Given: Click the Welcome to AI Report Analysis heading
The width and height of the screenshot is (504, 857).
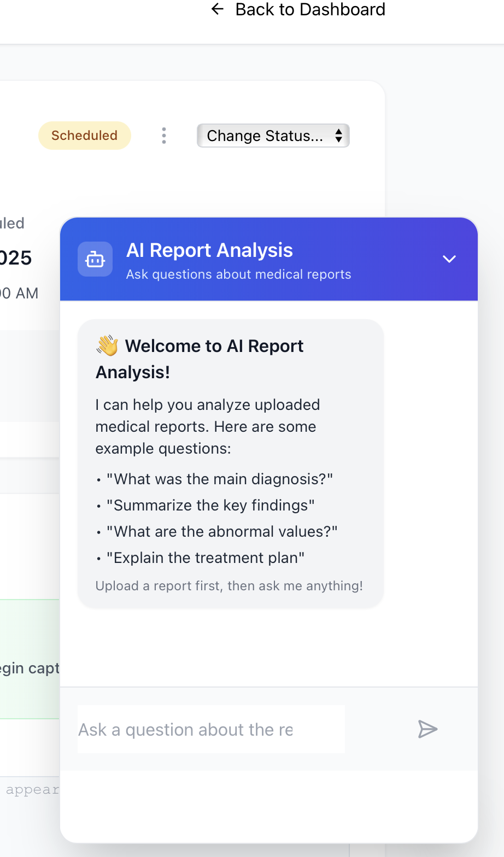Looking at the screenshot, I should pos(214,347).
